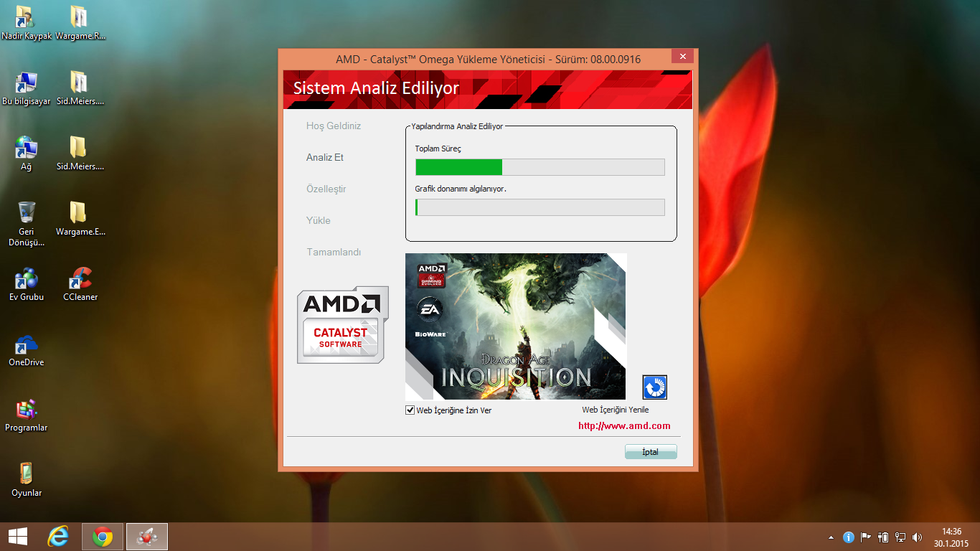Click the taskbar clock showing 14:36
Screen dimensions: 980x551
952,537
